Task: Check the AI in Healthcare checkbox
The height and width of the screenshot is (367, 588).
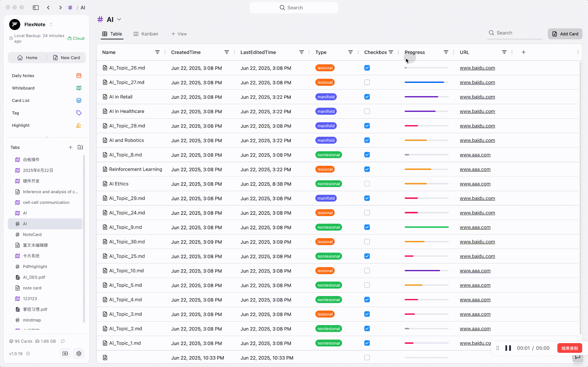Action: click(367, 111)
